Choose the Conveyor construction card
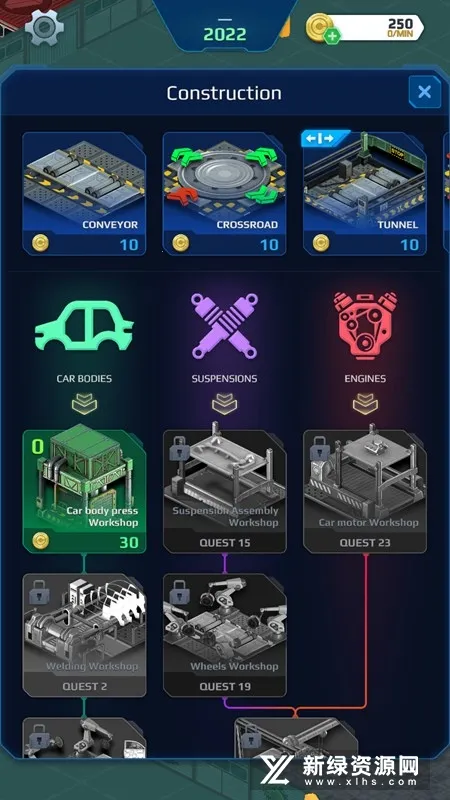The image size is (450, 800). pos(84,193)
